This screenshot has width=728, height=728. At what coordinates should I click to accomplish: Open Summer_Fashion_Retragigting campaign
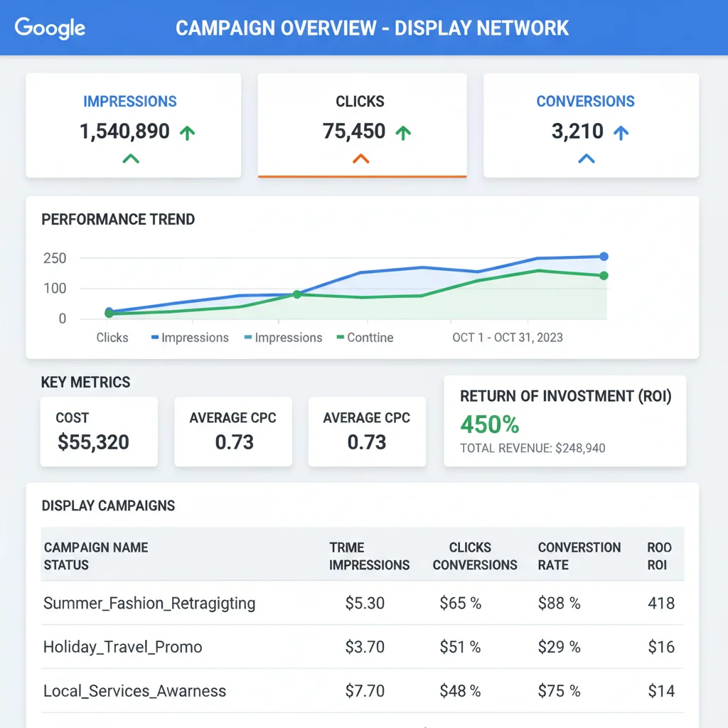pos(149,603)
